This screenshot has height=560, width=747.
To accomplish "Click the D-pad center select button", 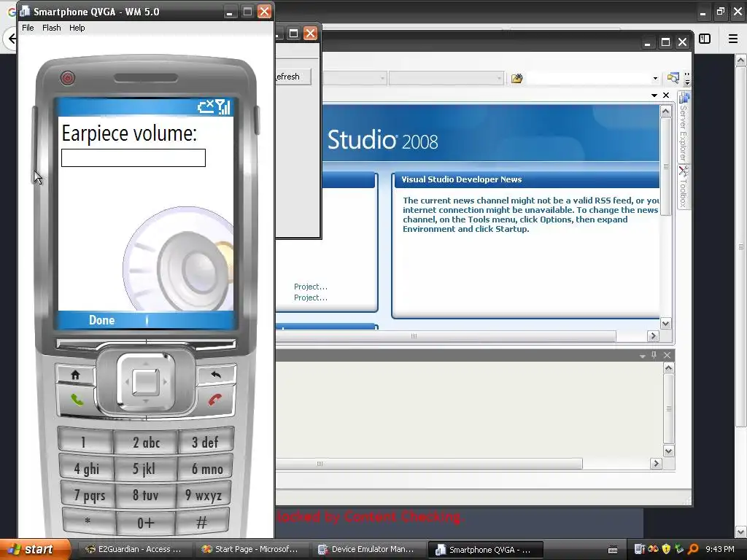I will pyautogui.click(x=146, y=382).
